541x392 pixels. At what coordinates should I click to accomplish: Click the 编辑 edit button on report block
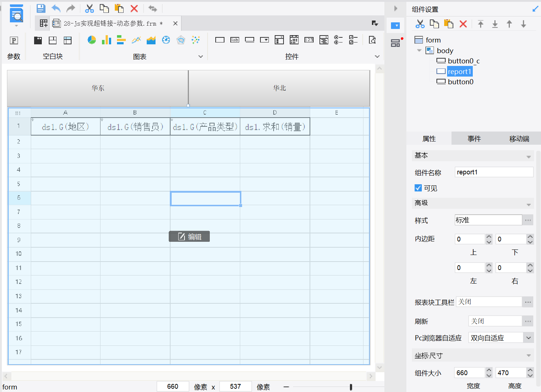(189, 237)
